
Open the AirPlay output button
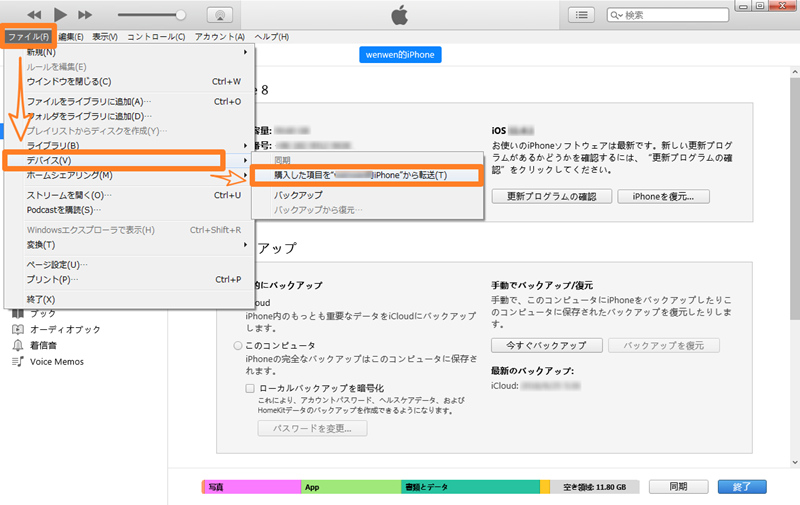coord(220,15)
